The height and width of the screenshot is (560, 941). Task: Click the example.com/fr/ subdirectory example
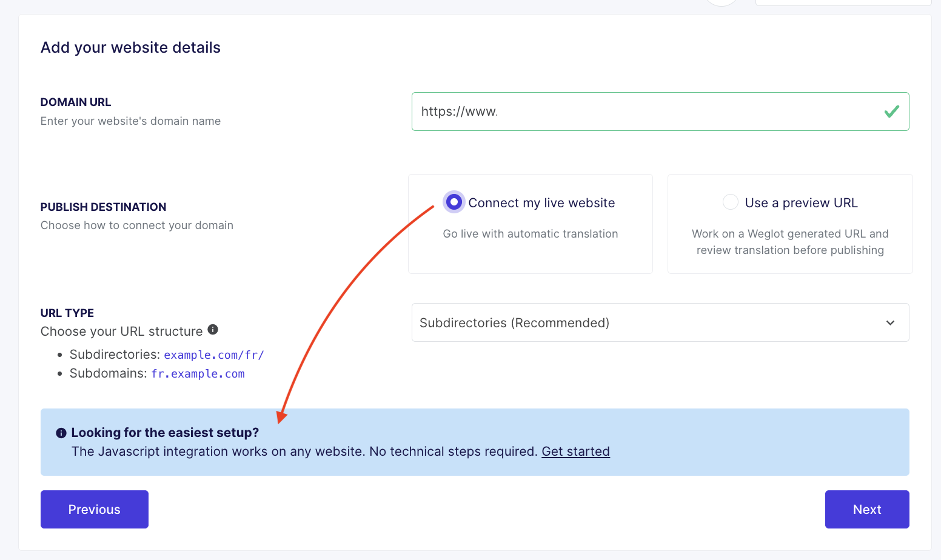click(214, 355)
